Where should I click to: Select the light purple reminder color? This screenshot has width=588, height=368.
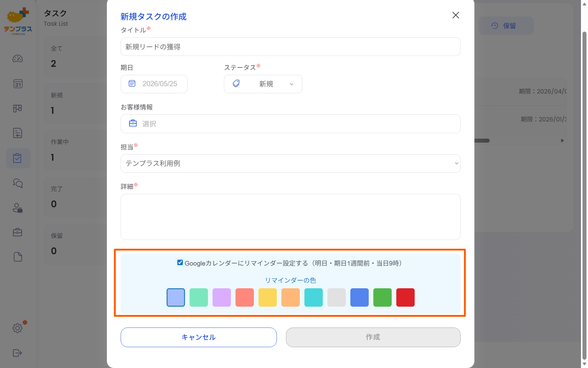tap(222, 297)
